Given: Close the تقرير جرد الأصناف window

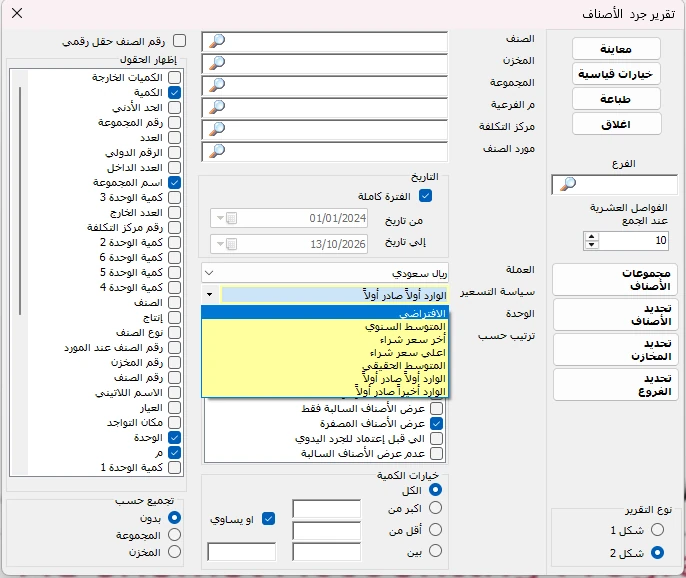Looking at the screenshot, I should pos(17,13).
